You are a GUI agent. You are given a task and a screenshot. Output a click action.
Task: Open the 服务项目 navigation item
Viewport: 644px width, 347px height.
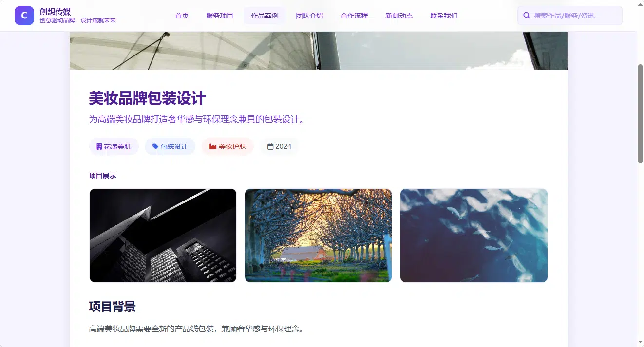[x=220, y=16]
